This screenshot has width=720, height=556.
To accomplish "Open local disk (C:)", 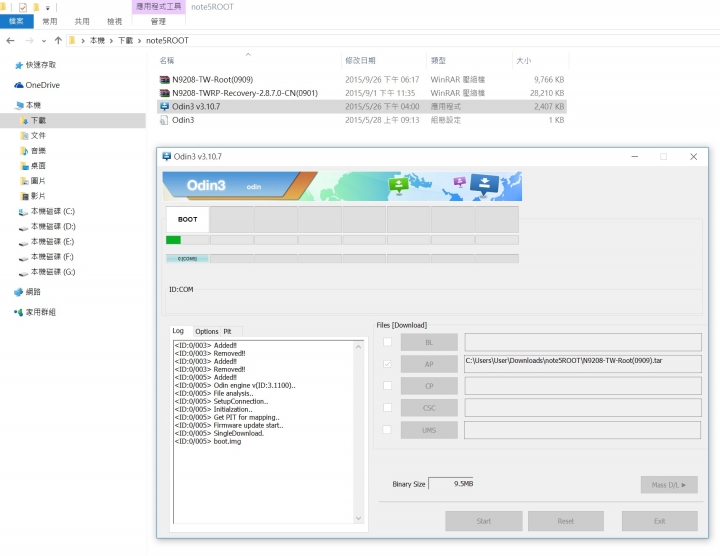I will coord(47,211).
